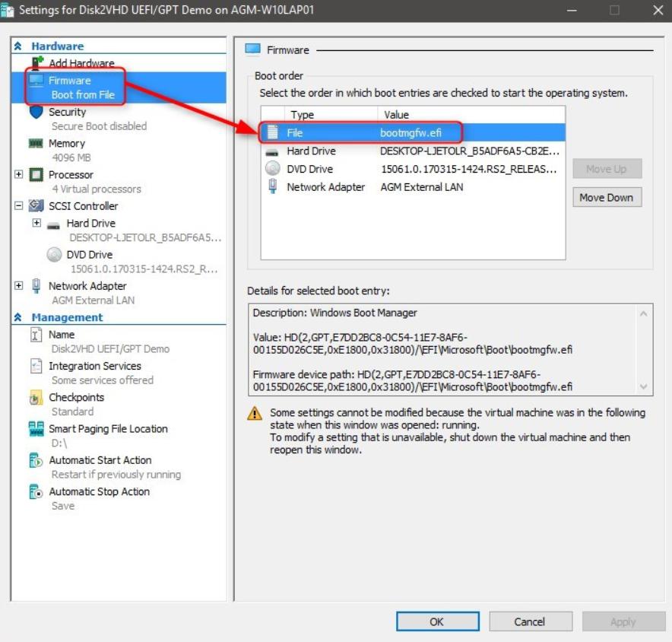Screen dimensions: 672x642
Task: Open Smart Paging File Location settings
Action: click(x=108, y=428)
